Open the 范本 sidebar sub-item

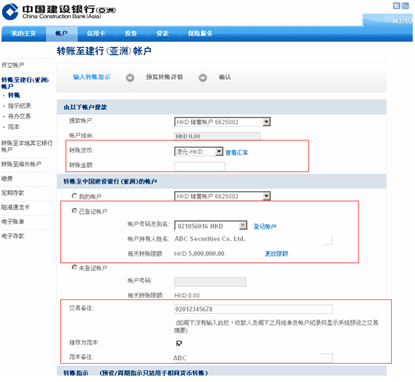(x=14, y=127)
